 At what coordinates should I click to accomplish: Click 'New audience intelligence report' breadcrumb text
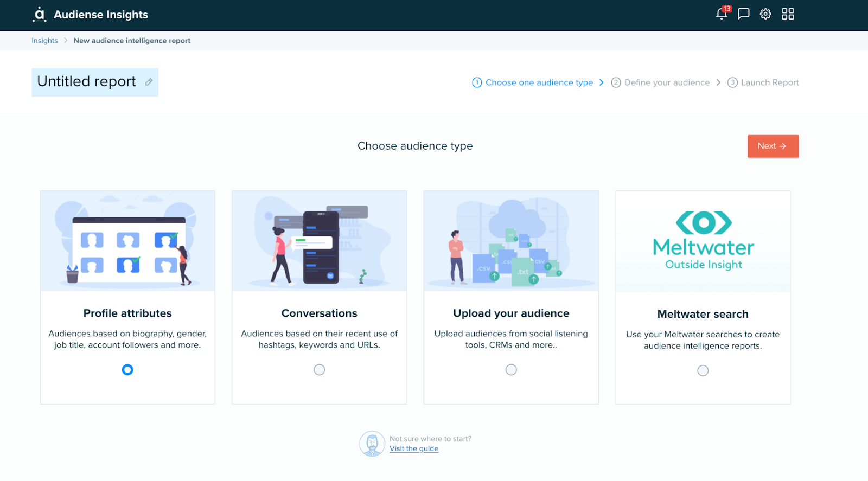(132, 41)
